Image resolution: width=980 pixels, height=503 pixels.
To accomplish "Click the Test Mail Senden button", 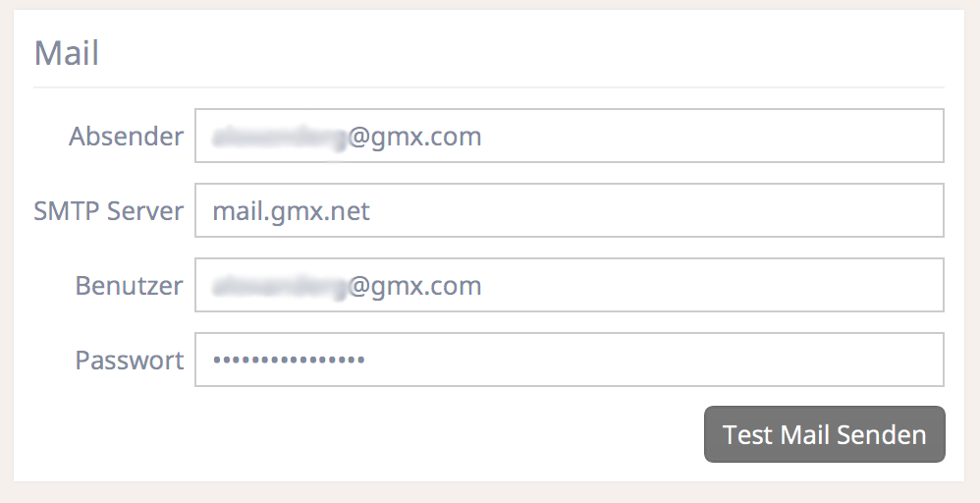I will (825, 434).
